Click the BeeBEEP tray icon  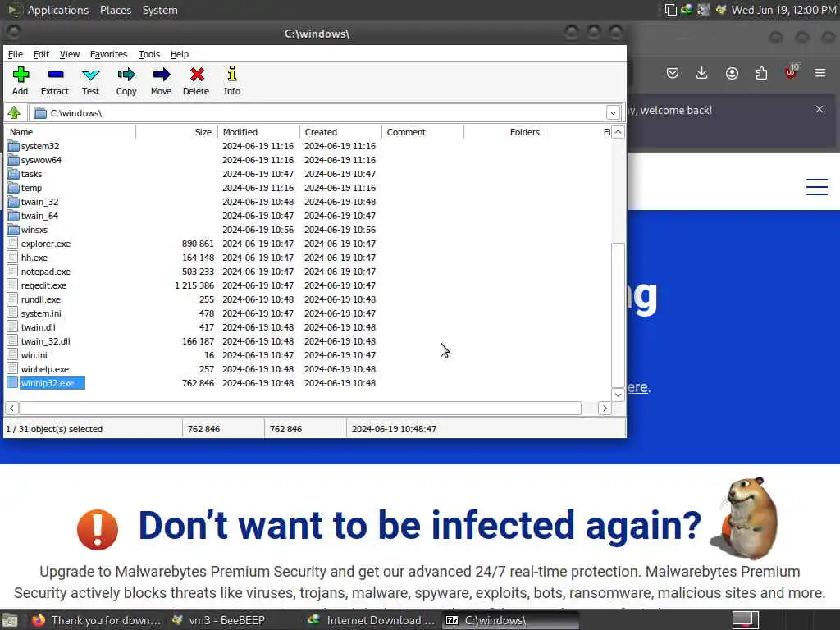click(x=720, y=10)
